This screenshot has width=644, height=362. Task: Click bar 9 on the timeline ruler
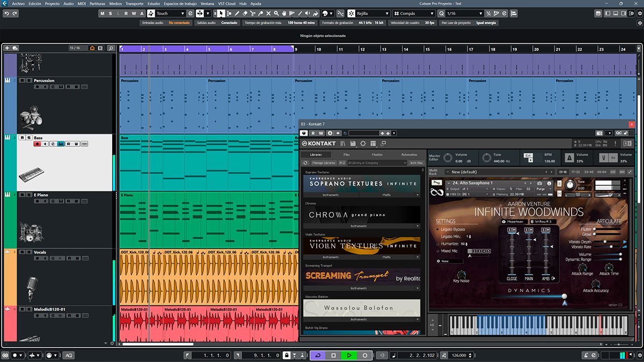[296, 49]
